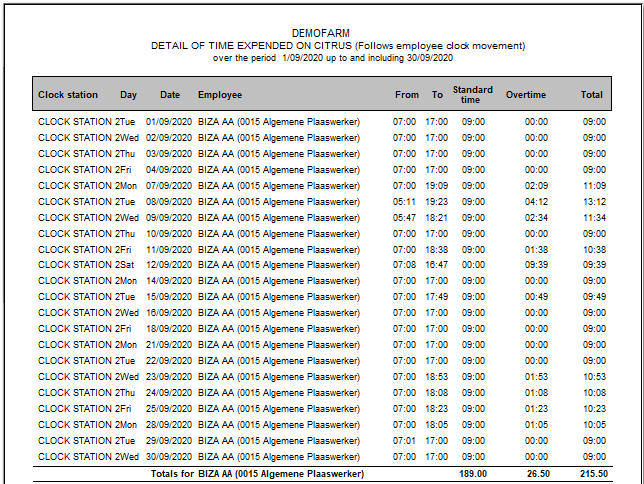Select the date 21/09/2020

[169, 345]
